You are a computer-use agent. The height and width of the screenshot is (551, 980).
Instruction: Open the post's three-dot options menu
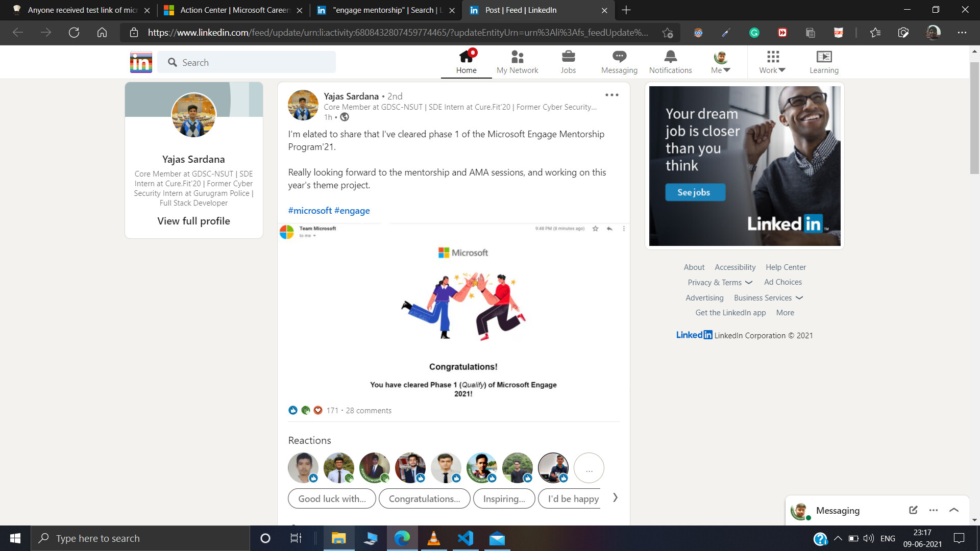pos(611,95)
